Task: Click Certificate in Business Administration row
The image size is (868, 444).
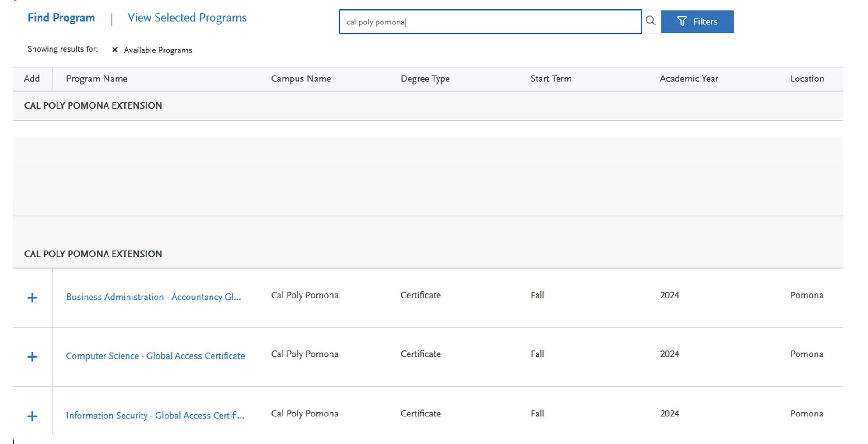Action: (420, 295)
